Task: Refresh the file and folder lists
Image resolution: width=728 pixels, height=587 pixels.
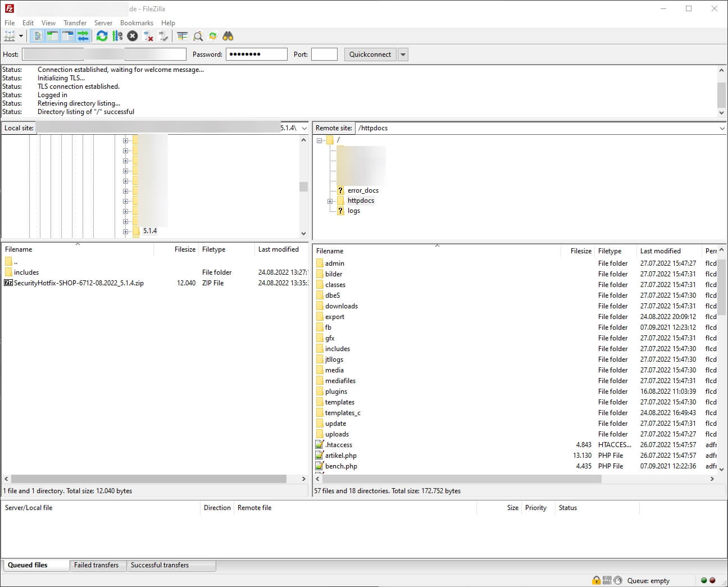Action: click(102, 36)
